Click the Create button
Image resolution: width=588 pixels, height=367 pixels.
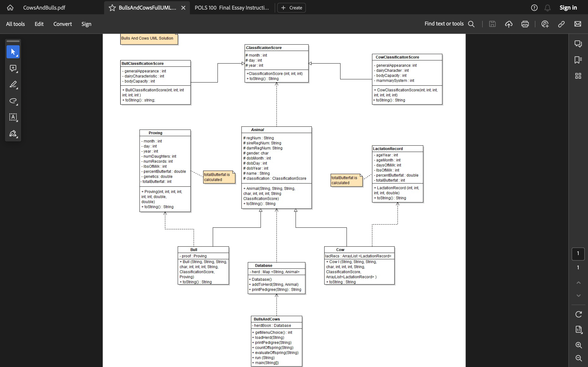[291, 8]
